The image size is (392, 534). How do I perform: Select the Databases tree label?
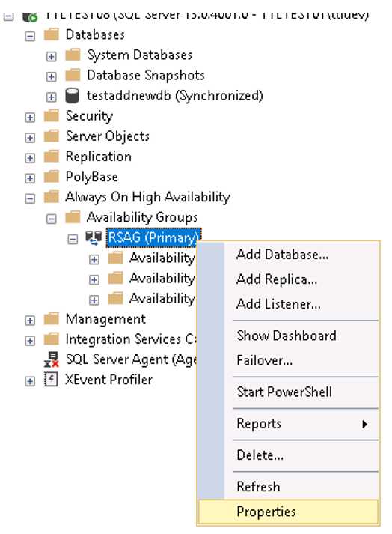(x=95, y=34)
